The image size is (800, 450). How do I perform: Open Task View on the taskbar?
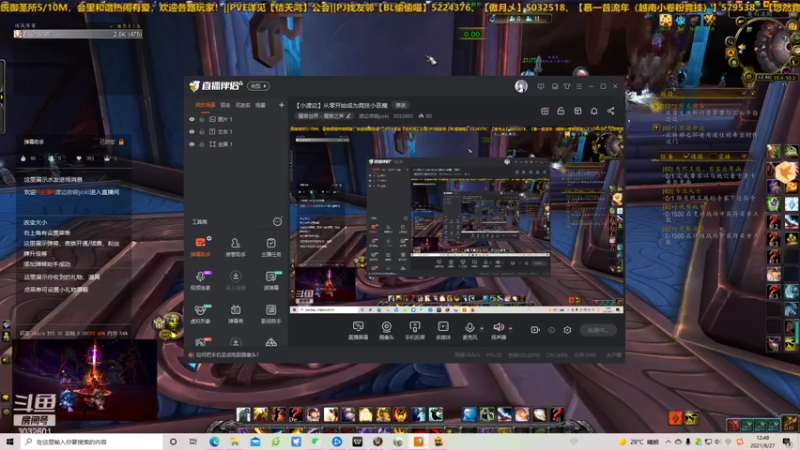(193, 442)
